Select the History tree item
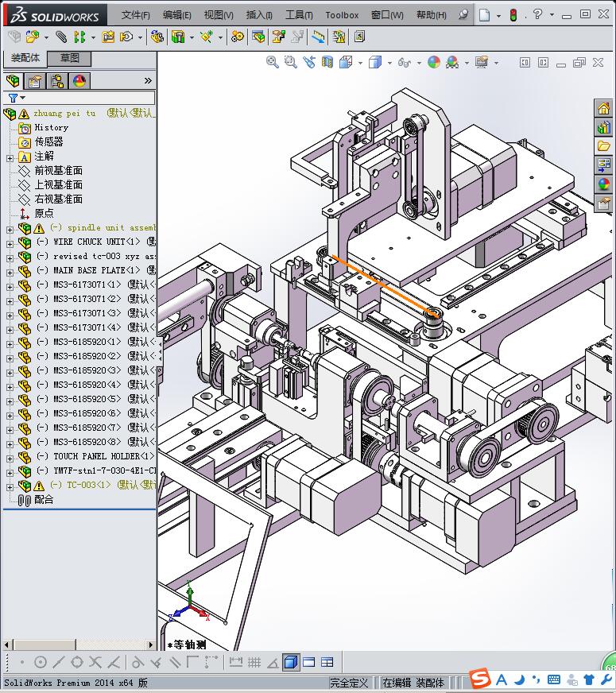Screen dimensions: 616x693 [51, 128]
